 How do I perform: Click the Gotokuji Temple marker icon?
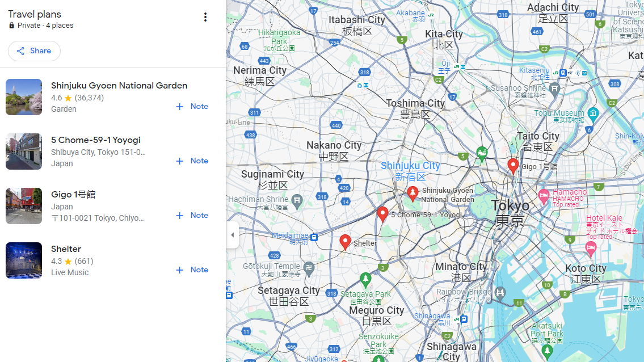point(309,269)
